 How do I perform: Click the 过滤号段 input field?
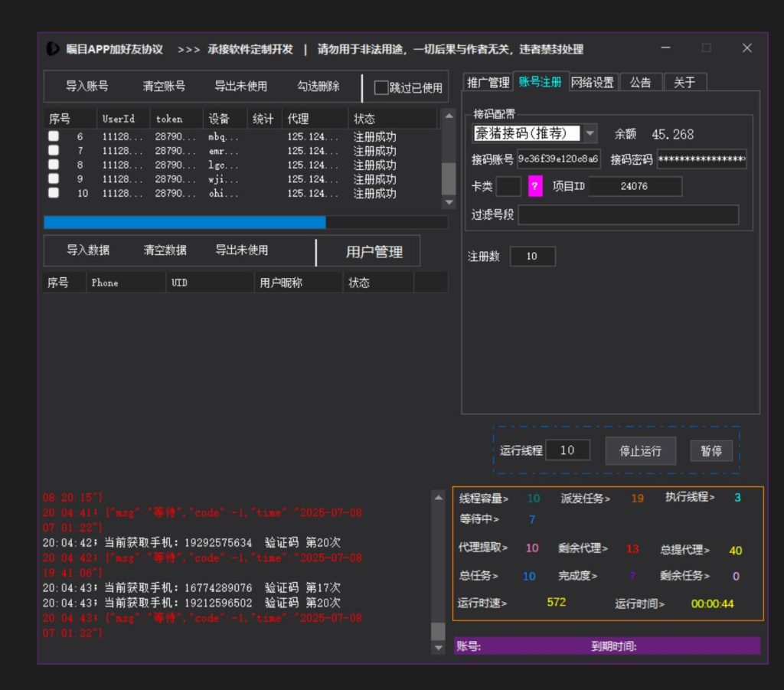point(628,215)
